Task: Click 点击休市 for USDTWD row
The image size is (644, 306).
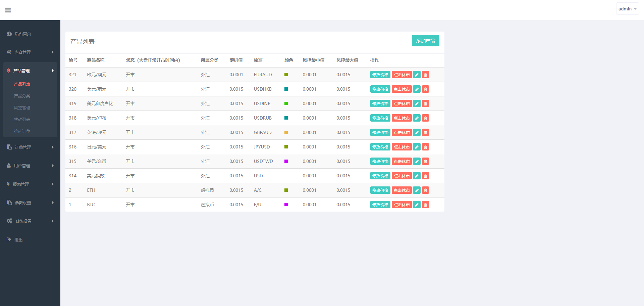Action: 401,161
